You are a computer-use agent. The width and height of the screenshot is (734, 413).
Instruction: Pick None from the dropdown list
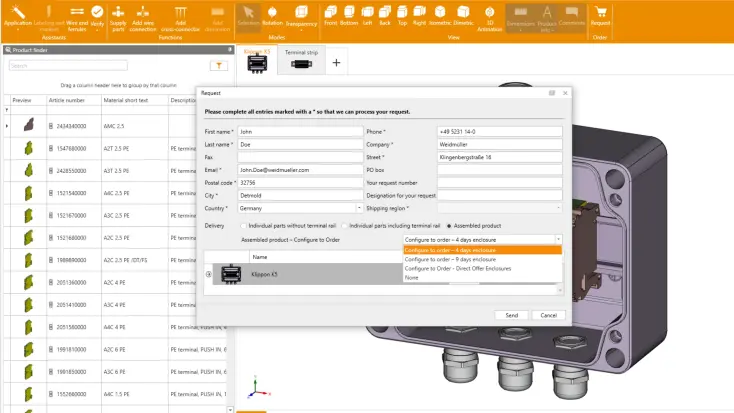[410, 277]
